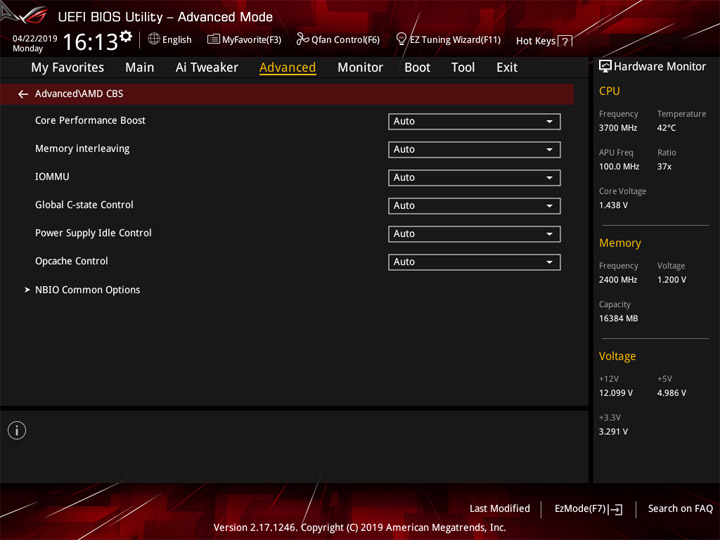Image resolution: width=720 pixels, height=540 pixels.
Task: Switch to Monitor tab
Action: click(x=360, y=68)
